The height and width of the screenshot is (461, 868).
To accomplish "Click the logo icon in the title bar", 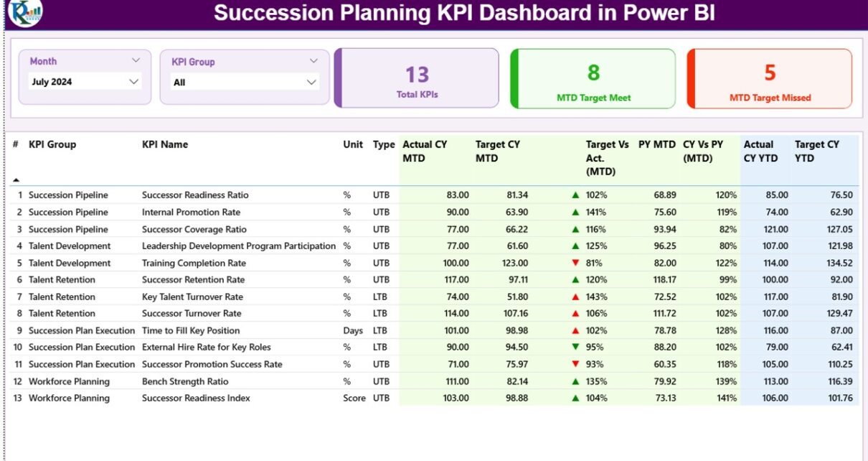I will [25, 12].
